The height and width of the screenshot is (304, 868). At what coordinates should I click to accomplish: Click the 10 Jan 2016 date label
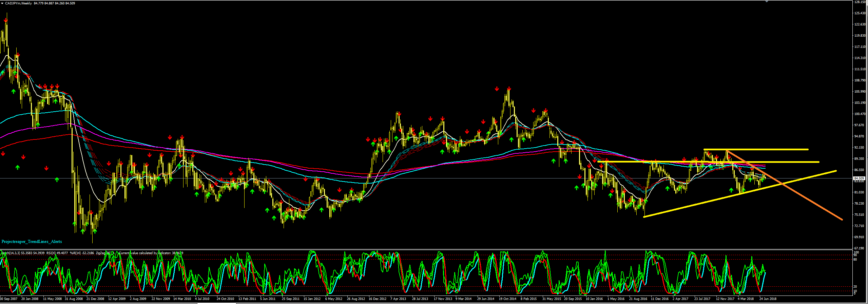(x=594, y=299)
